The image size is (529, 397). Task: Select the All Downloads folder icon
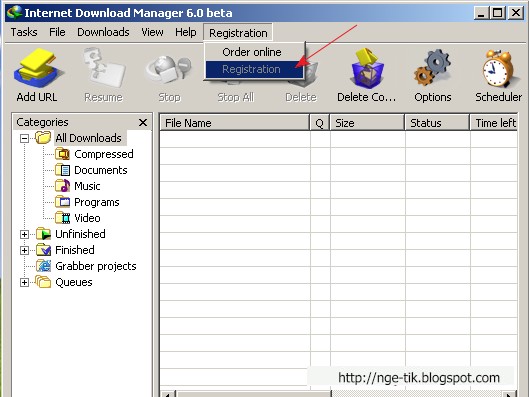(x=43, y=138)
